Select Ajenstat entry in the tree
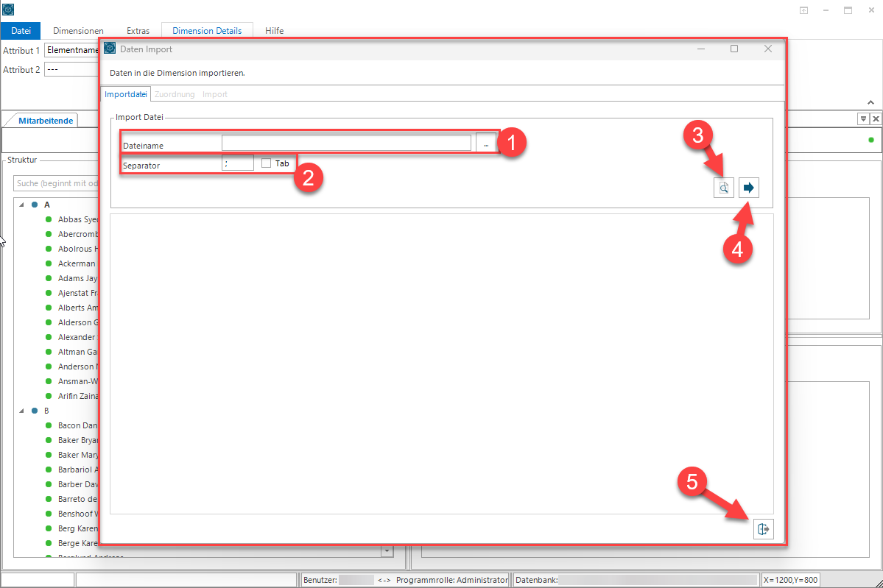This screenshot has width=883, height=588. 78,293
